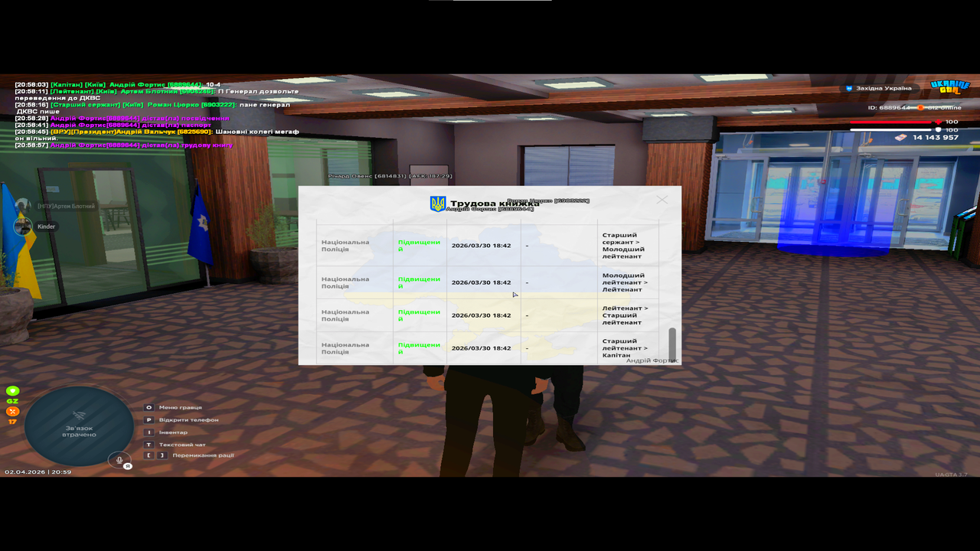980x551 pixels.
Task: Click the Kinder name tag
Action: [47, 227]
